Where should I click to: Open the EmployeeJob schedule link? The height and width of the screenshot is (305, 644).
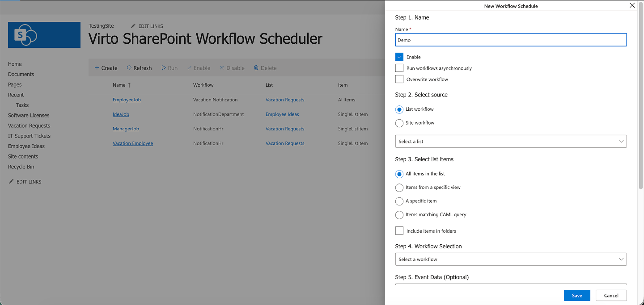click(127, 100)
